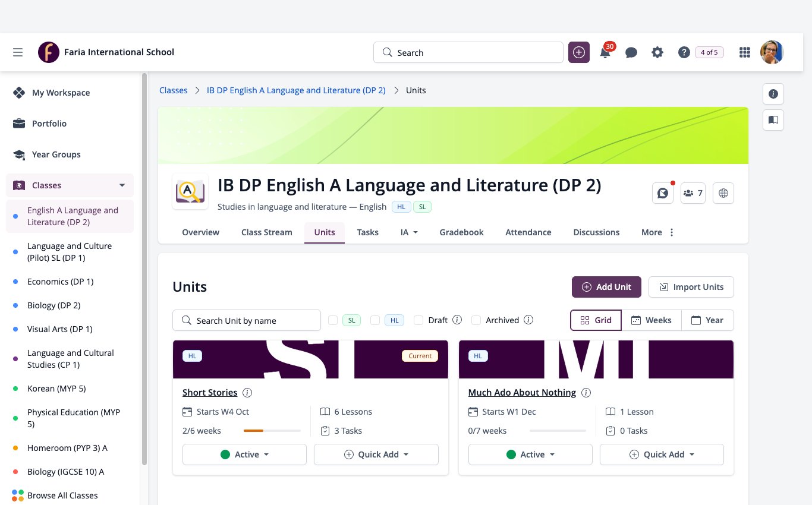Screen dimensions: 812x505
Task: Open the apps grid launcher icon
Action: (x=744, y=52)
